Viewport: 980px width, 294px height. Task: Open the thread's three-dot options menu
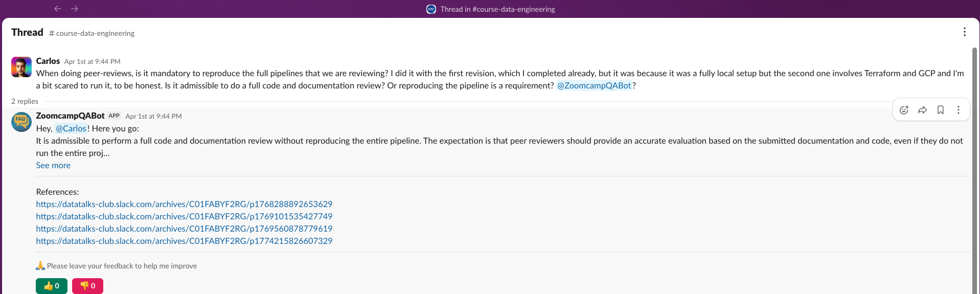[x=965, y=32]
